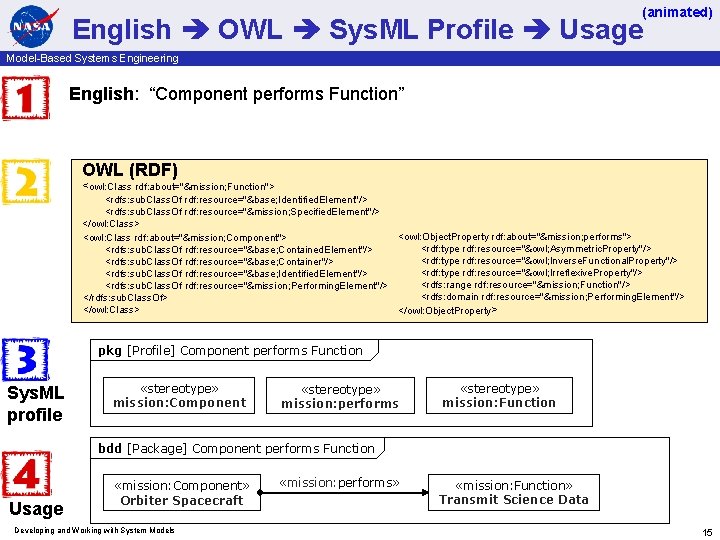Click subClassOf '&mission;PerformingElement' line

pyautogui.click(x=247, y=286)
